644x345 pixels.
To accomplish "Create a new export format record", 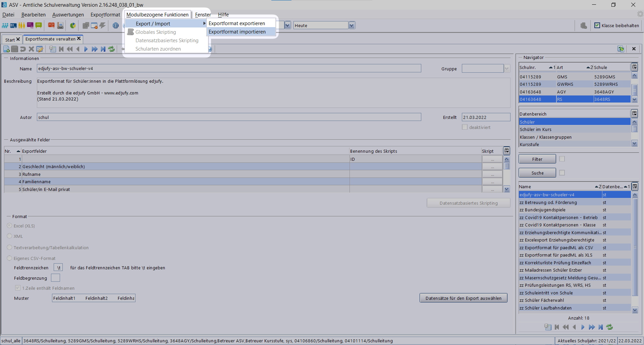I will 6,49.
